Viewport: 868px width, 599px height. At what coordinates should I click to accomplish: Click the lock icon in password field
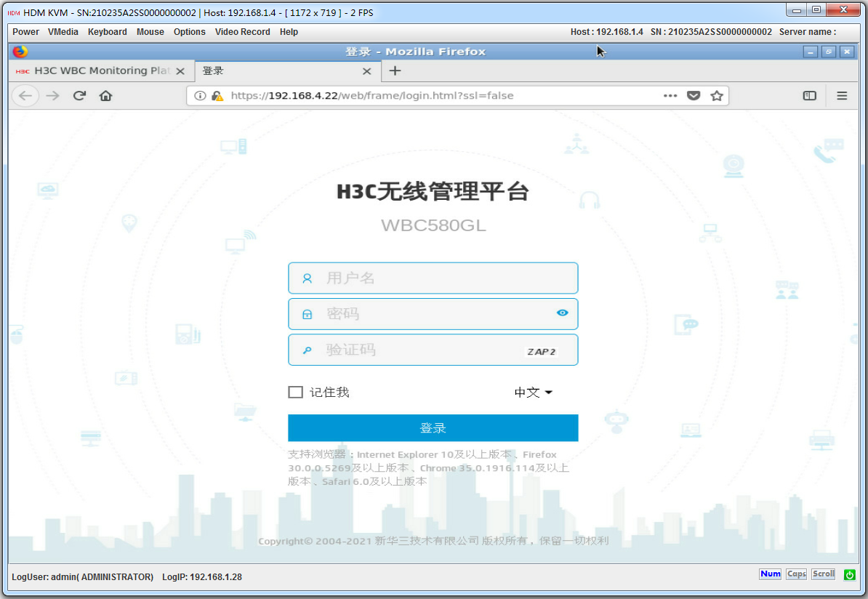(308, 315)
